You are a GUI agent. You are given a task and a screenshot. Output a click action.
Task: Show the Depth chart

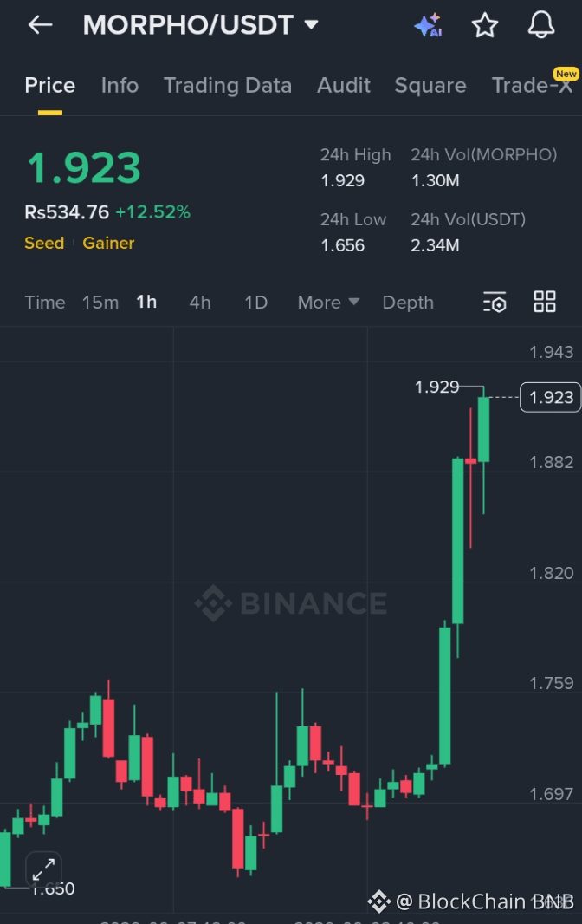(x=408, y=303)
